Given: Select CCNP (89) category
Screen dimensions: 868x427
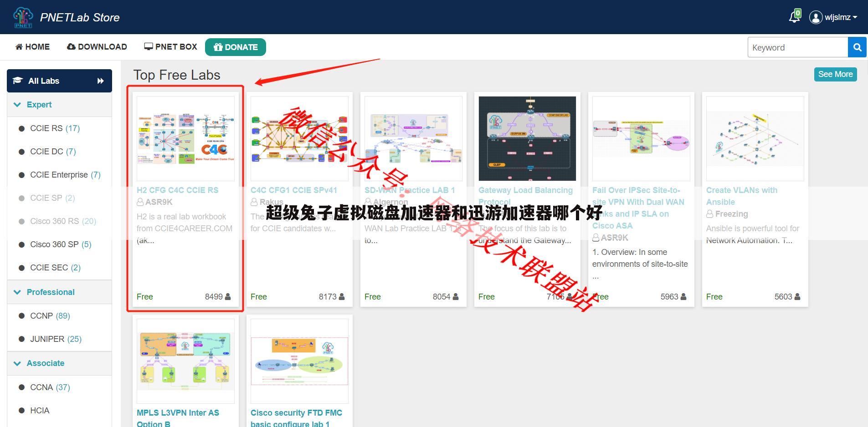Looking at the screenshot, I should coord(50,316).
